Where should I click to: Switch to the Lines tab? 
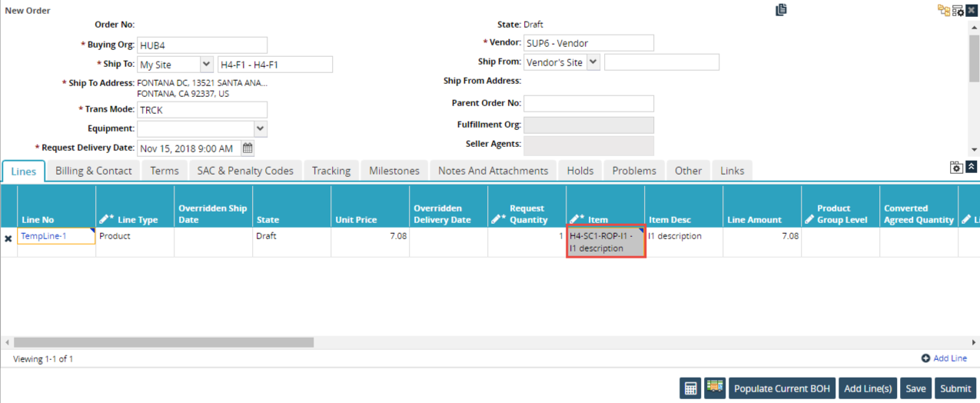click(x=23, y=171)
